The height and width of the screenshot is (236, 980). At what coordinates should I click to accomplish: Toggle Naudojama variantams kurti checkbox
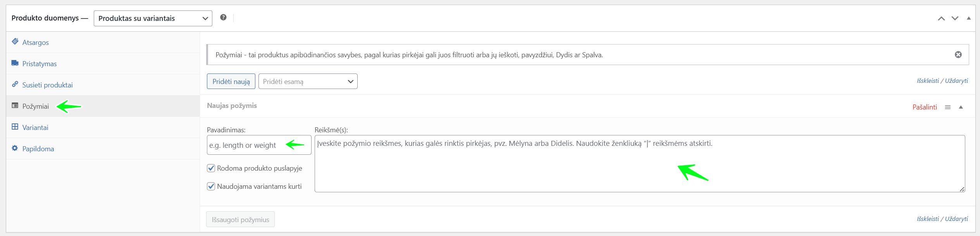(x=211, y=186)
